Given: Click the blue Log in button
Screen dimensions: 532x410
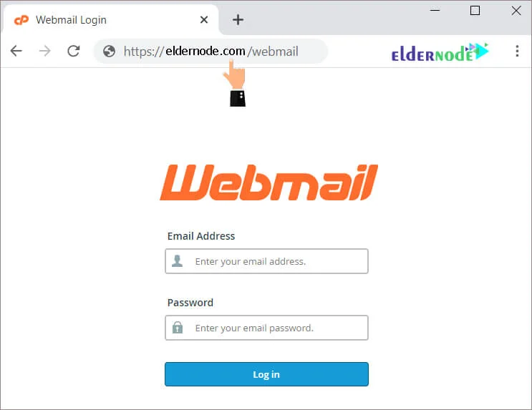Looking at the screenshot, I should click(x=266, y=374).
